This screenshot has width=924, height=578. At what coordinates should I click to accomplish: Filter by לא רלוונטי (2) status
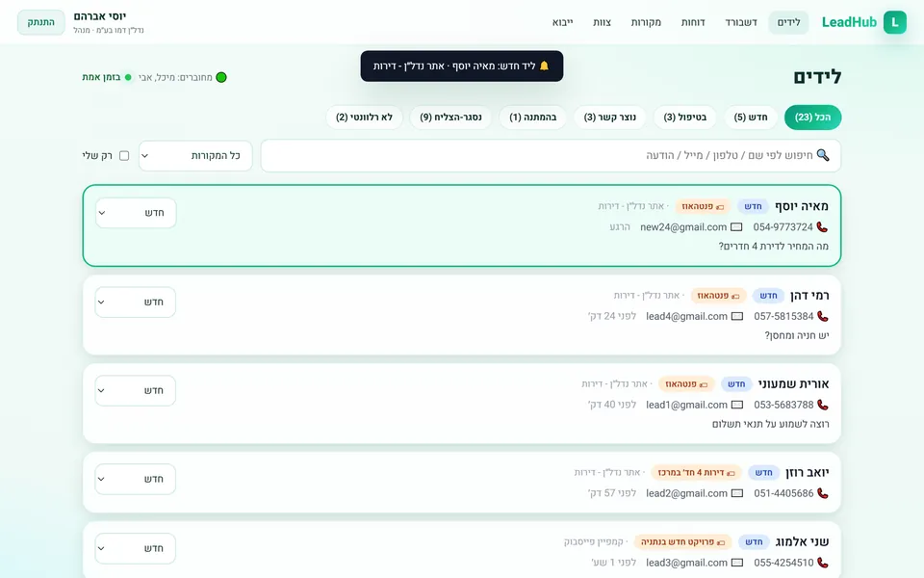pos(364,118)
